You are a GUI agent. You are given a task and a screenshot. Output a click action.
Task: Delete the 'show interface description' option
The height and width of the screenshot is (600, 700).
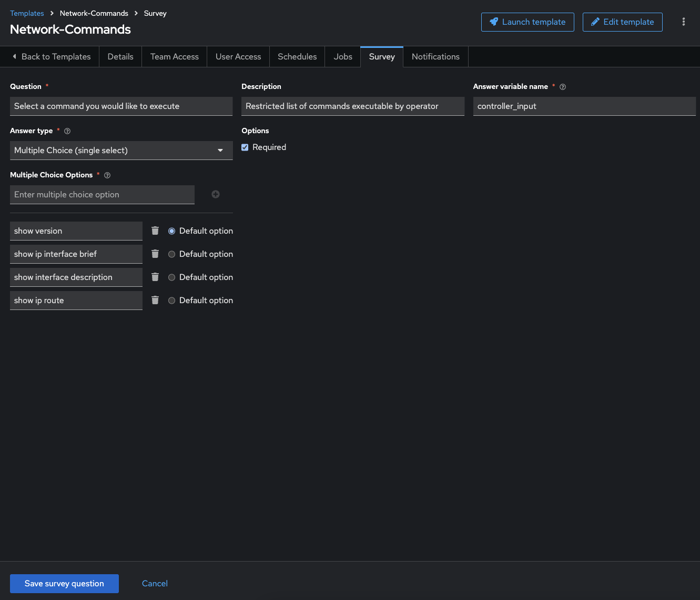[x=155, y=277]
